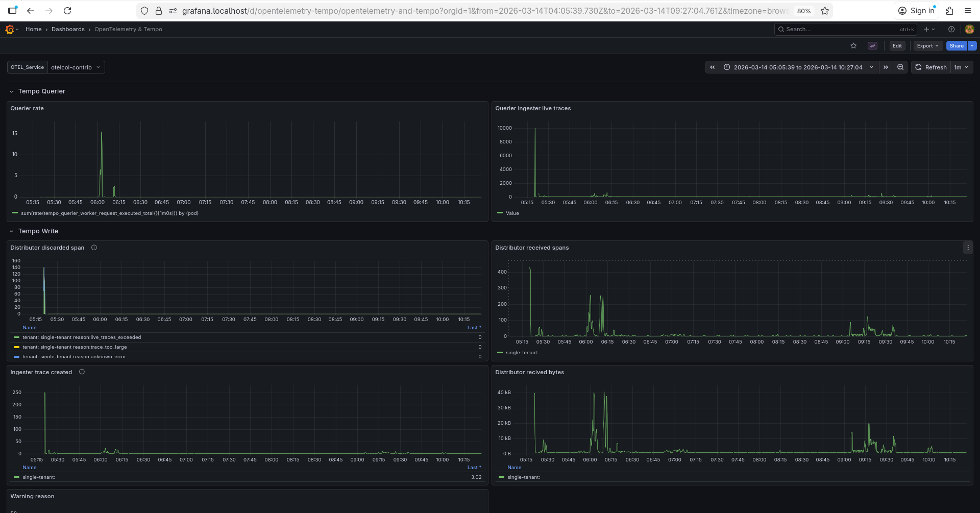Screen dimensions: 980x513
Task: Zoom out the time range
Action: [900, 67]
